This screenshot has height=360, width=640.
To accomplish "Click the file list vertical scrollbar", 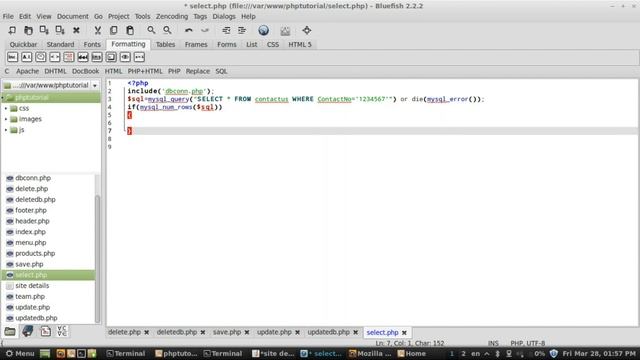I will click(x=98, y=258).
